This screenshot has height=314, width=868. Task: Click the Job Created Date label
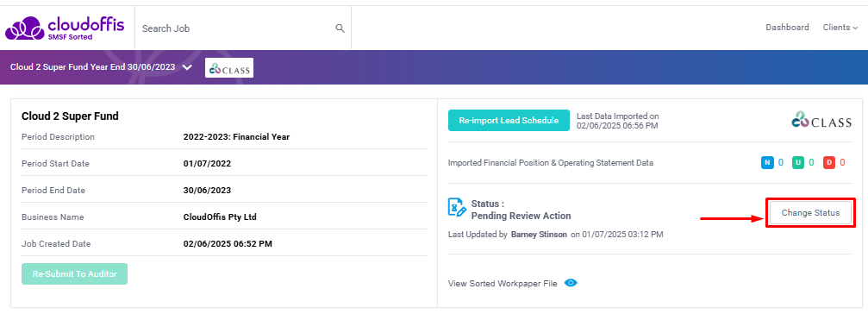point(56,243)
